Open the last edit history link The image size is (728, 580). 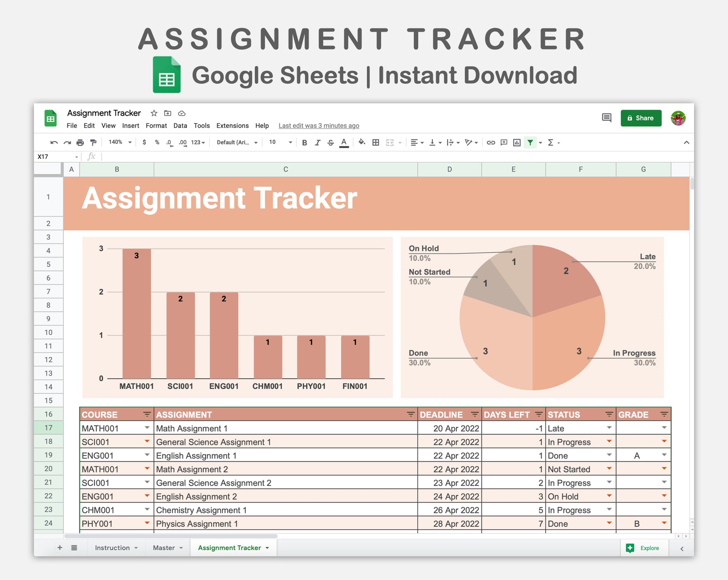pos(318,126)
